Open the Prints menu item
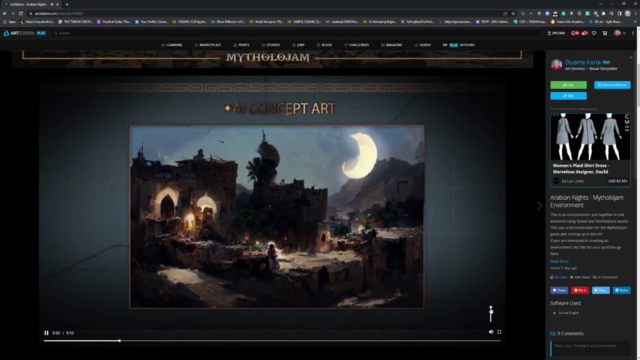The width and height of the screenshot is (640, 360). click(x=241, y=45)
